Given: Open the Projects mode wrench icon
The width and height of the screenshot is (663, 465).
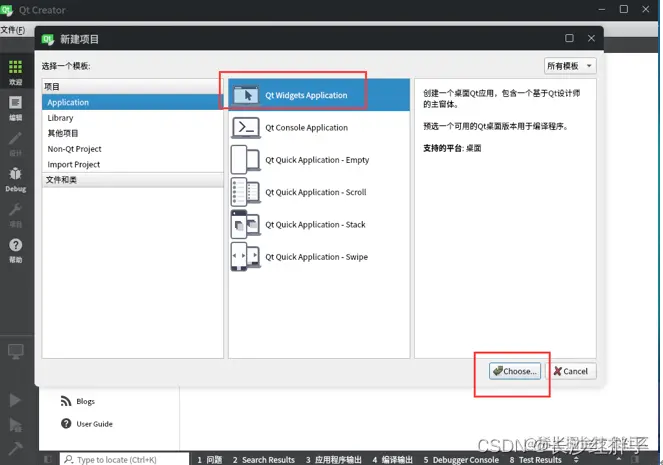Looking at the screenshot, I should click(x=16, y=209).
